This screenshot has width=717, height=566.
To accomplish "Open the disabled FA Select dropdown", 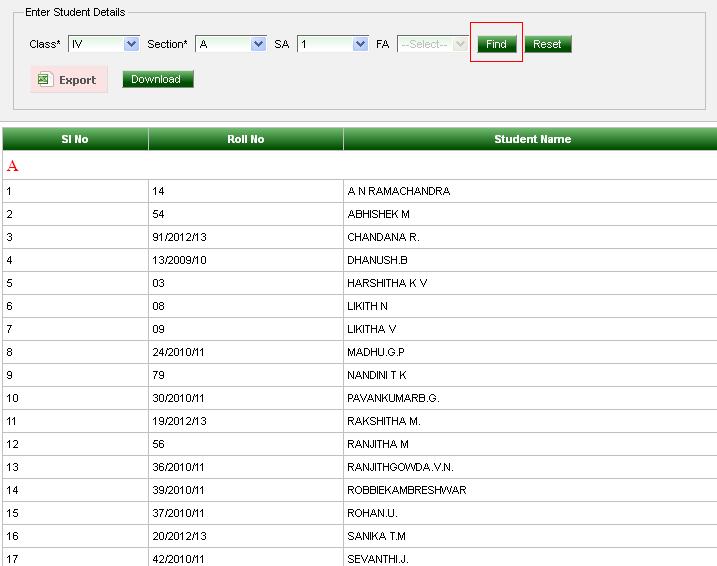I will (x=433, y=44).
